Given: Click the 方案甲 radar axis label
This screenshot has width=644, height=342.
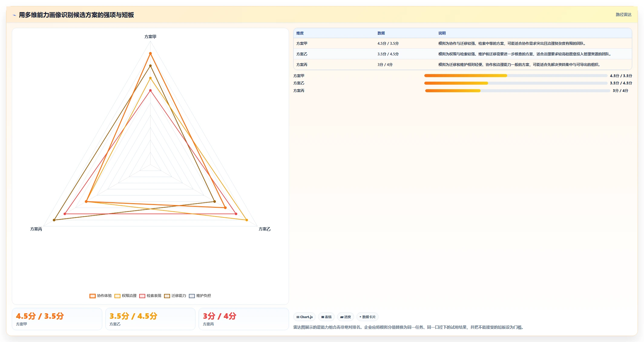Looking at the screenshot, I should [x=150, y=37].
